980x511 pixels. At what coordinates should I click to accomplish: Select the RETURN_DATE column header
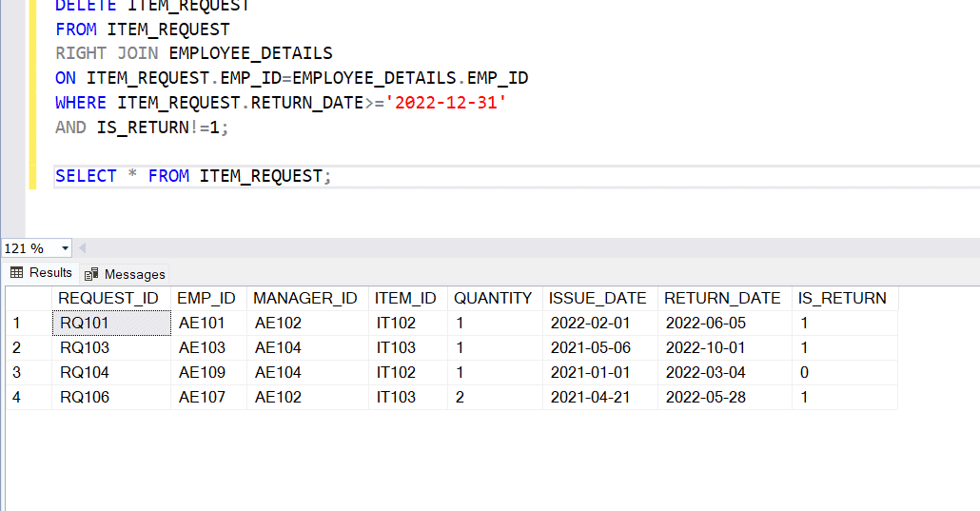tap(725, 299)
